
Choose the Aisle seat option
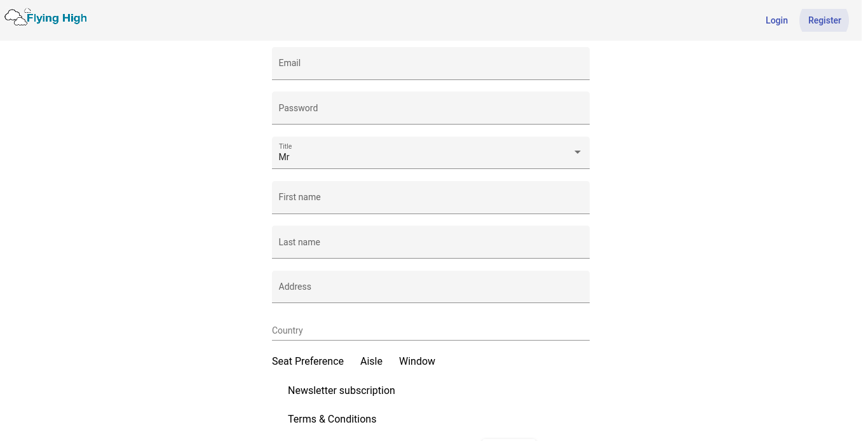371,362
